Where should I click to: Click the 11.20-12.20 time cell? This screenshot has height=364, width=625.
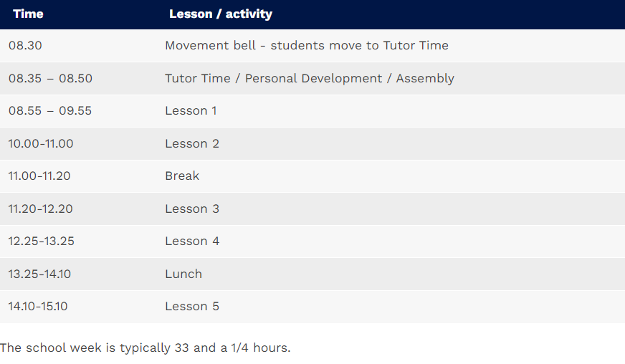40,209
